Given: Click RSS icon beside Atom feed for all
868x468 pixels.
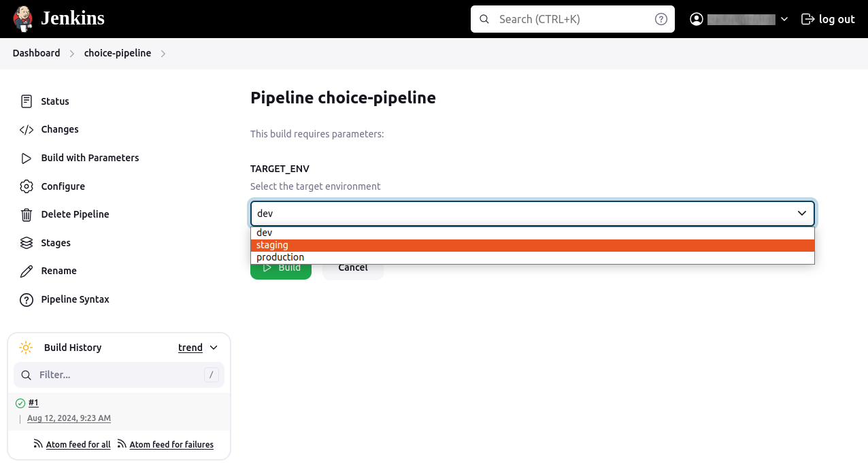Looking at the screenshot, I should (x=38, y=444).
